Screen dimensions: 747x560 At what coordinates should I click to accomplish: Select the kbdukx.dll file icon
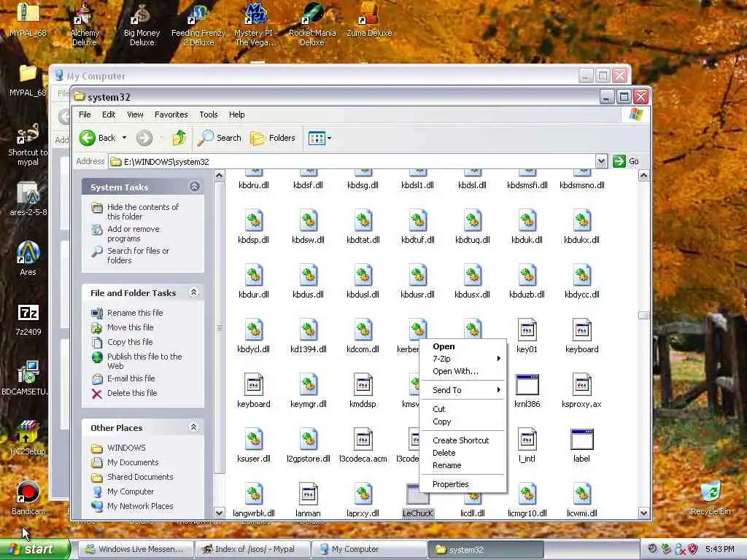[x=581, y=222]
